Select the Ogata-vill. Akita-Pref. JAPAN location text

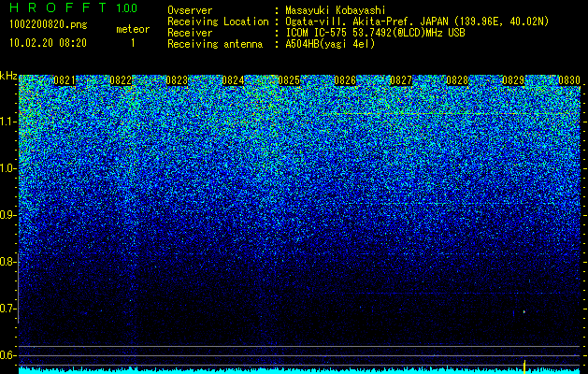[417, 22]
